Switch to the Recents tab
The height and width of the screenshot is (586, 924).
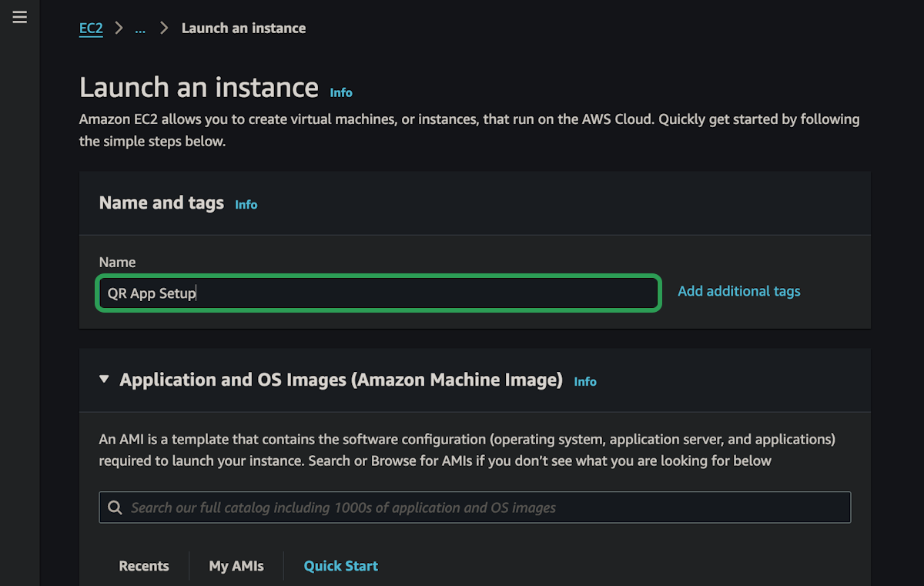tap(144, 566)
